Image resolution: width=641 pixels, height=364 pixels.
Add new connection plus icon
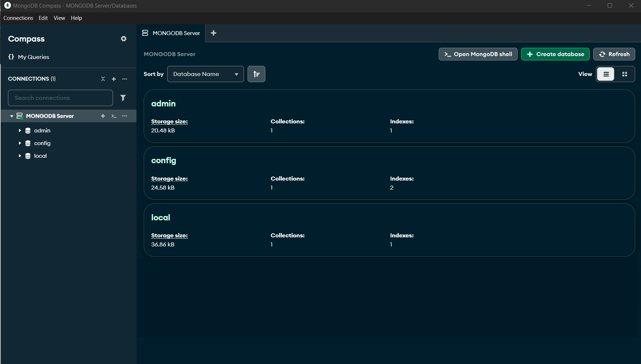coord(114,79)
